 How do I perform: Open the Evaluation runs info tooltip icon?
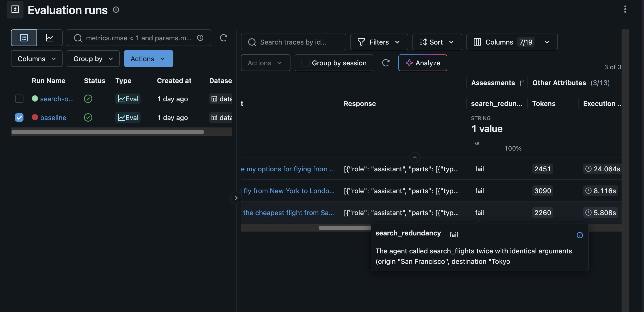pos(116,10)
